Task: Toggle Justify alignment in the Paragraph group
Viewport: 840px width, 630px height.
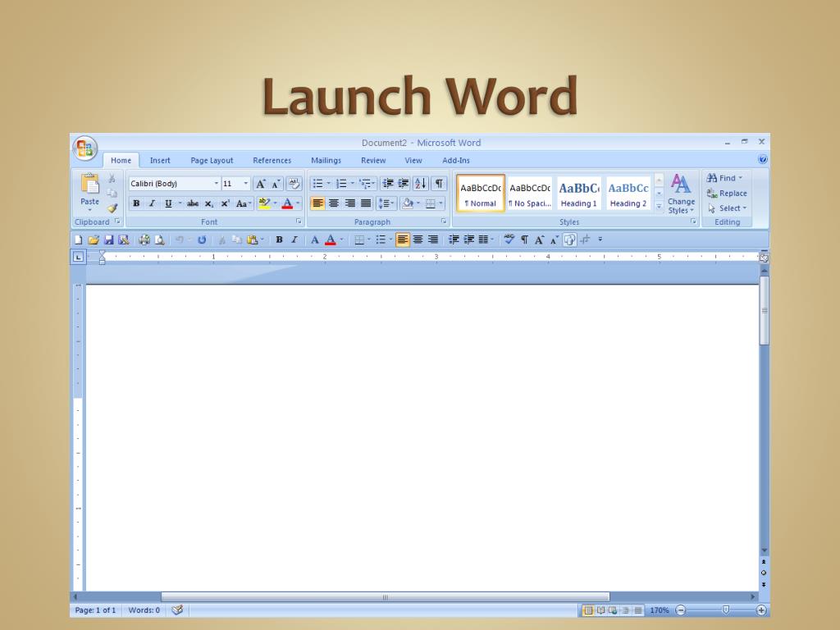Action: (366, 203)
